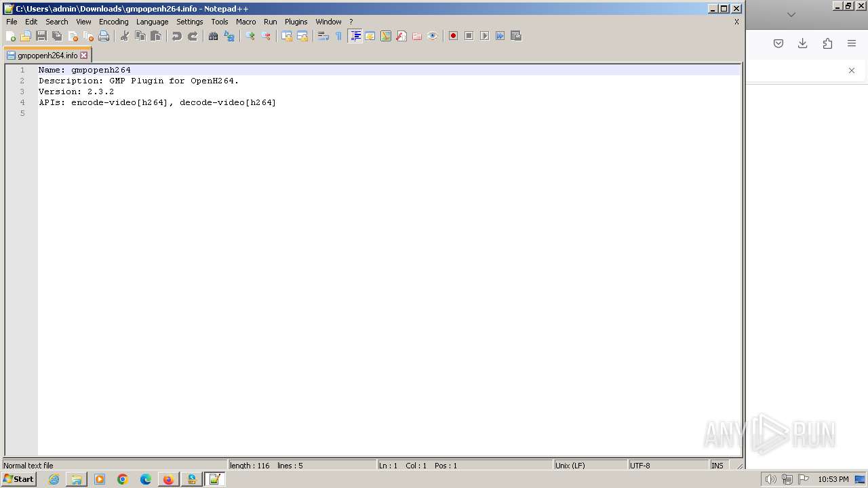Image resolution: width=868 pixels, height=488 pixels.
Task: Open the File menu
Action: point(12,22)
